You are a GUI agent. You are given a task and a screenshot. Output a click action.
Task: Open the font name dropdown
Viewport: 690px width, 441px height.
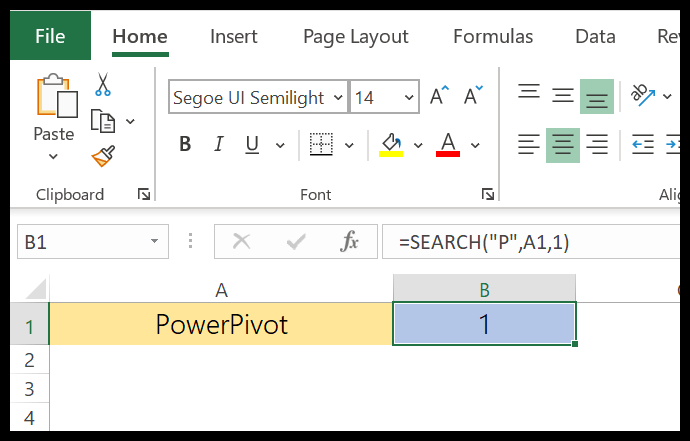(338, 97)
